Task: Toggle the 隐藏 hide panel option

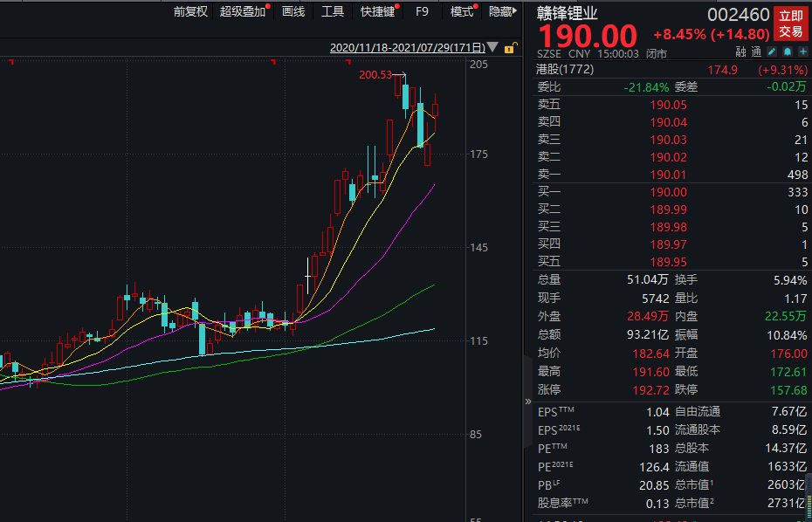Action: (501, 11)
